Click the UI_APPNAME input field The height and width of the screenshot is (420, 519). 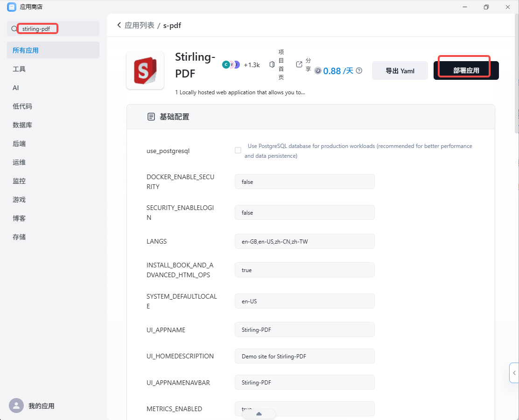click(x=304, y=329)
